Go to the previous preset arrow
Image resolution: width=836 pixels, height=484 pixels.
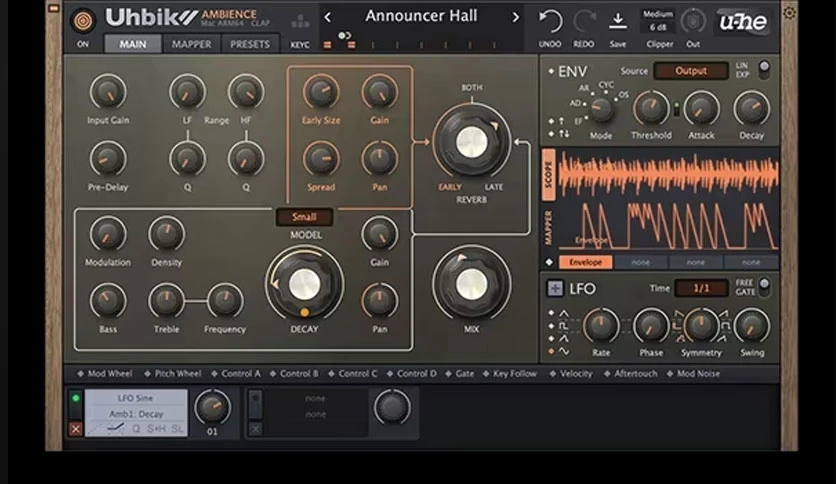327,18
